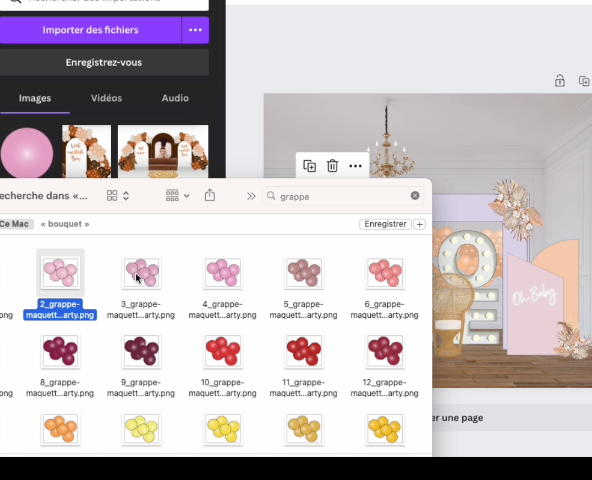Switch to the Vidéos tab
The image size is (592, 480).
[106, 98]
